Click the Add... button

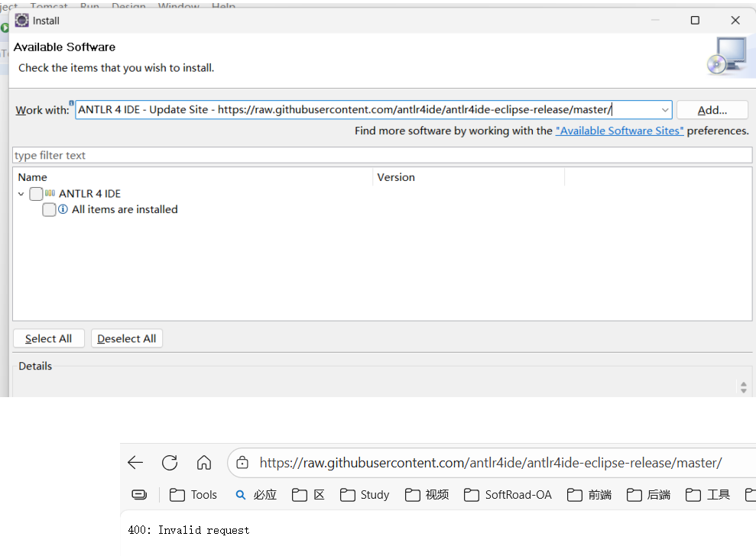(712, 110)
